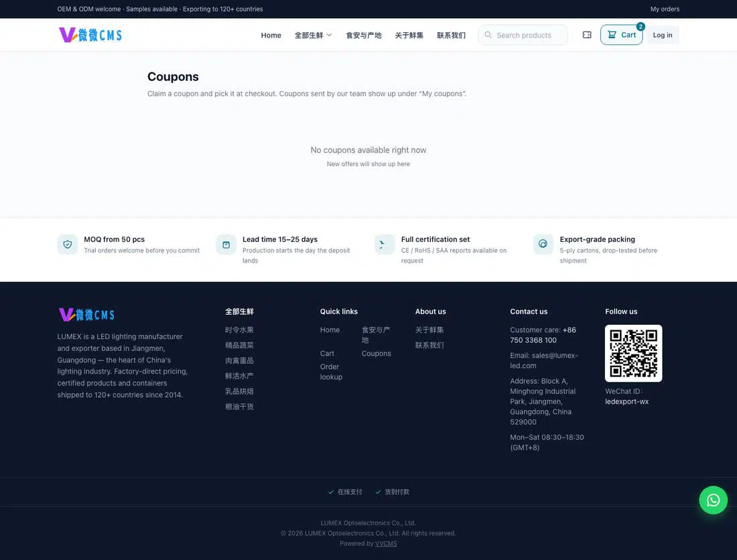737x560 pixels.
Task: Expand the 全部生鲜 dropdown menu
Action: [x=313, y=36]
